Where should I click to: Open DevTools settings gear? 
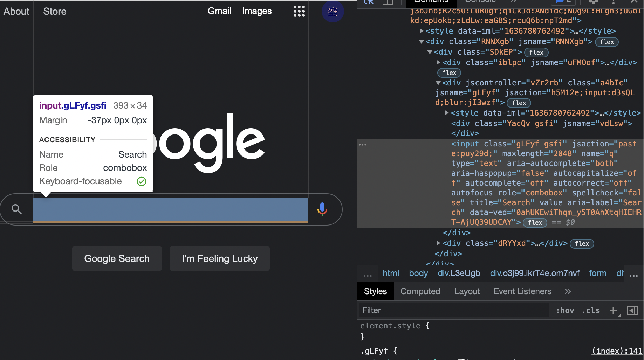click(x=593, y=2)
